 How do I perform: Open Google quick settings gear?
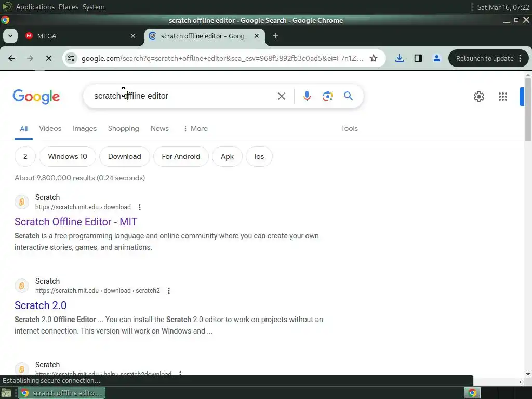tap(478, 97)
